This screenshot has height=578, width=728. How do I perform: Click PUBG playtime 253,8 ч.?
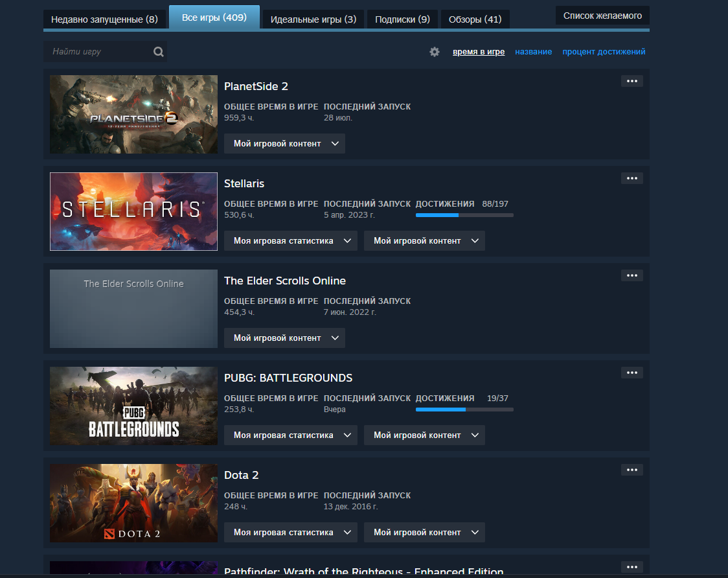click(238, 410)
